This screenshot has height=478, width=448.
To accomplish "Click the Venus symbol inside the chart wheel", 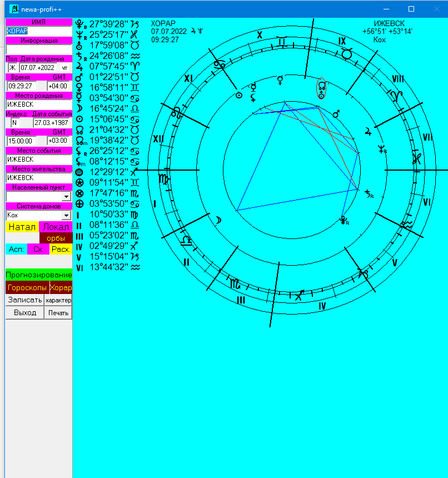I will [x=280, y=80].
